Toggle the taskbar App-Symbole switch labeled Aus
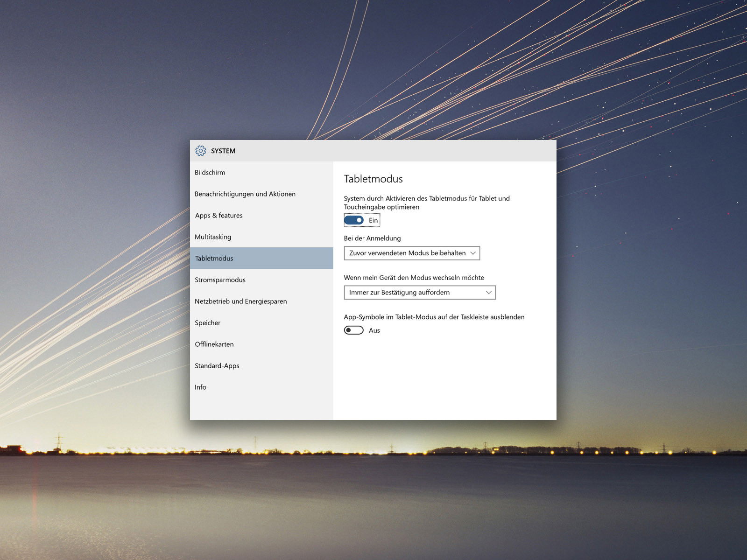Image resolution: width=747 pixels, height=560 pixels. tap(354, 330)
